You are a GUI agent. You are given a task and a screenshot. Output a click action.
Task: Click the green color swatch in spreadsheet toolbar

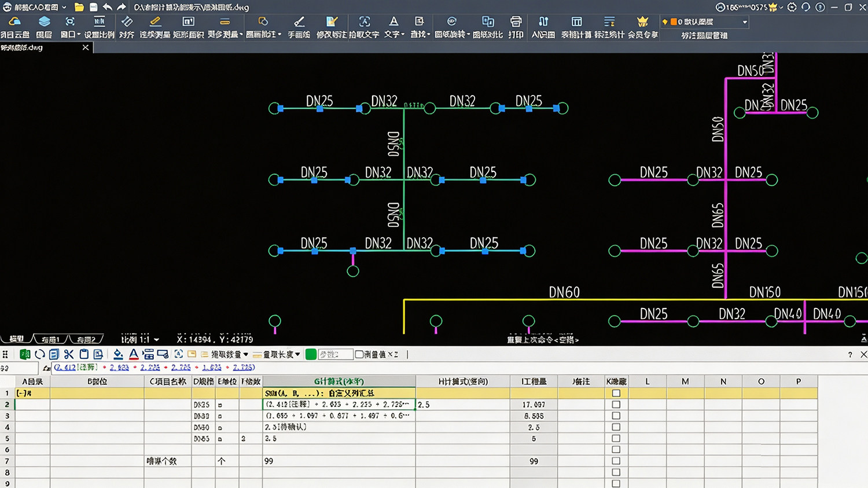pos(311,354)
